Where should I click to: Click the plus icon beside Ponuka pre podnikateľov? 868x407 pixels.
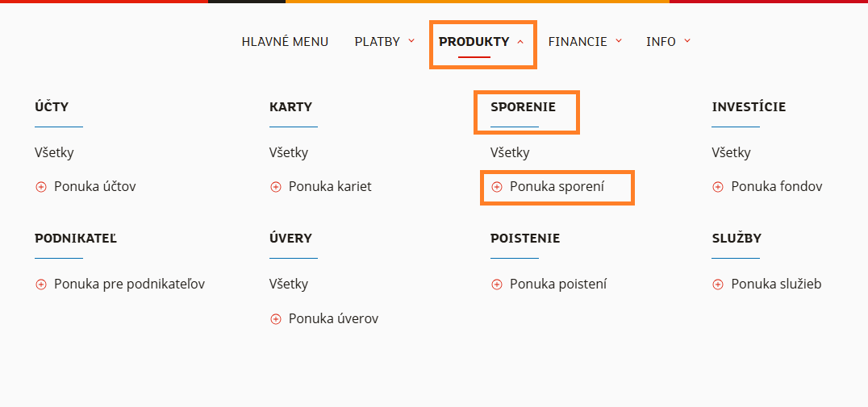click(x=41, y=284)
